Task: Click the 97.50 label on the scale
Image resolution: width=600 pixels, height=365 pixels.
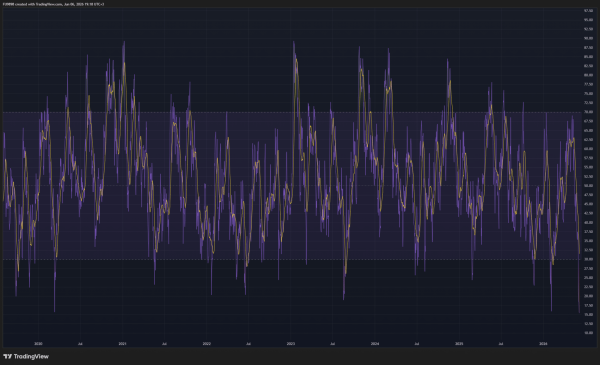Action: [x=588, y=11]
